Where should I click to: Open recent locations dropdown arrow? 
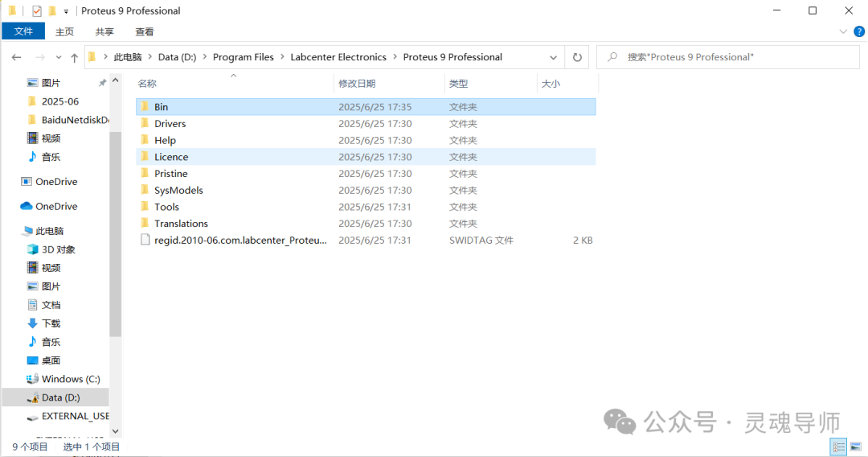(58, 57)
